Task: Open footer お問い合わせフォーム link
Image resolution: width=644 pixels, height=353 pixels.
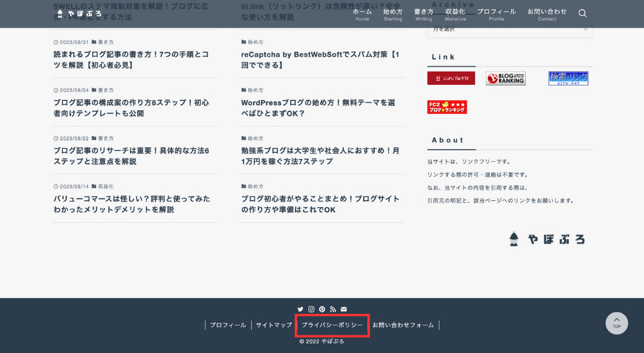Action: [403, 325]
